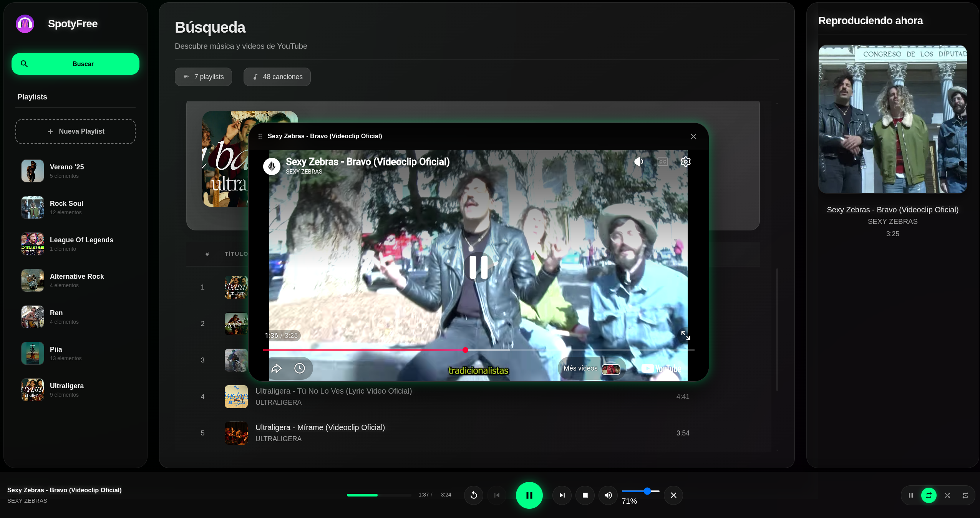Restart the track with replay icon
This screenshot has width=980, height=518.
[x=474, y=495]
